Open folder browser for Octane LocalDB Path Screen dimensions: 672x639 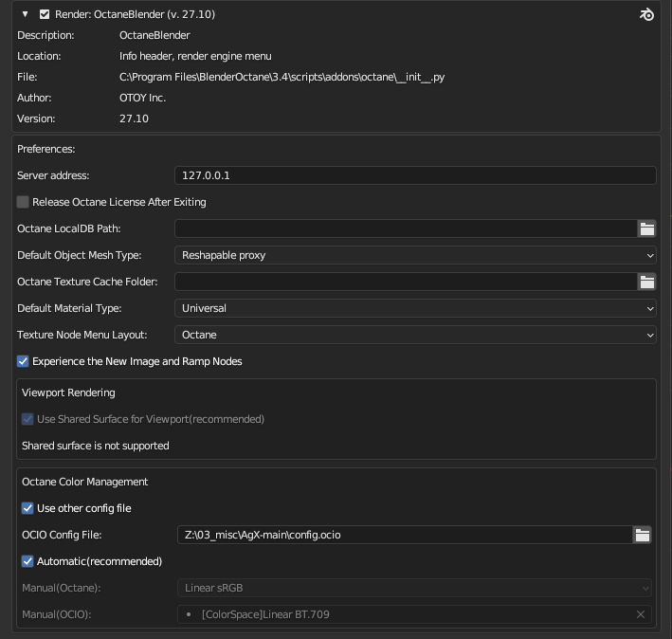(x=646, y=228)
